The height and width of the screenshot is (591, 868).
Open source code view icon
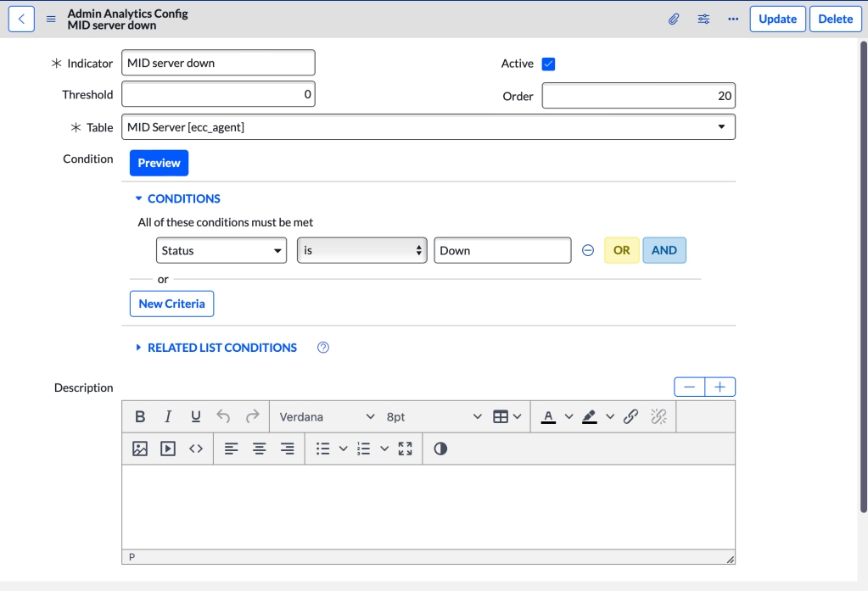[x=196, y=449]
